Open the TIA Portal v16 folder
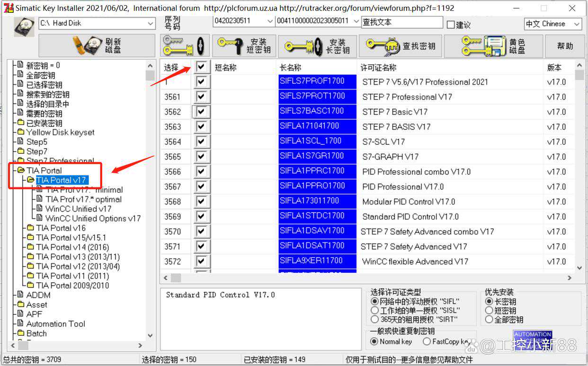The width and height of the screenshot is (588, 366). coord(61,228)
